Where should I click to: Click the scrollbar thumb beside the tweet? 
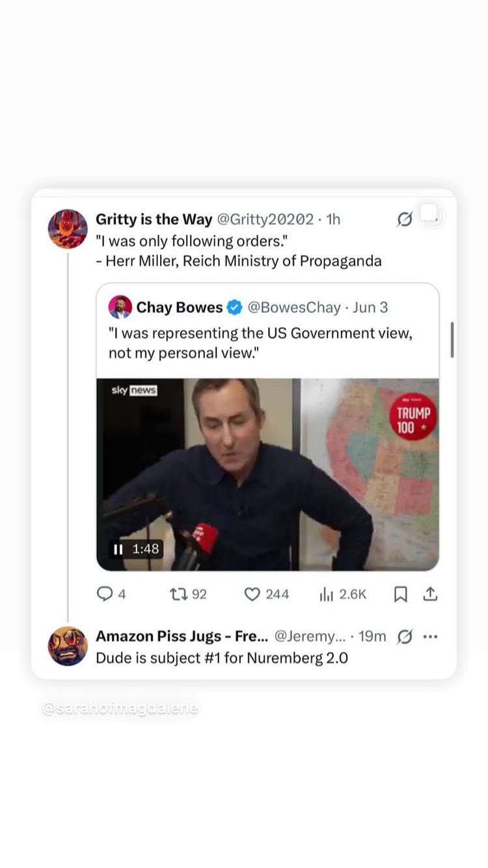click(x=452, y=339)
